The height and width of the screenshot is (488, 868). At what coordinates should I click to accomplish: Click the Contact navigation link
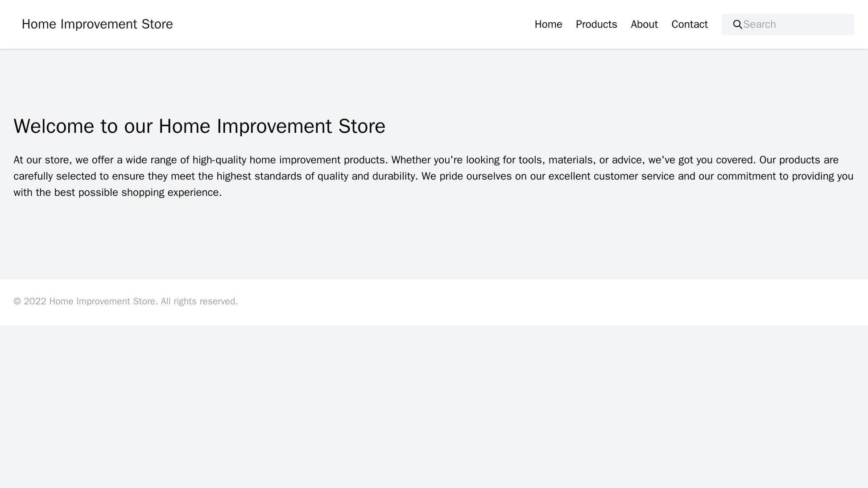point(688,24)
